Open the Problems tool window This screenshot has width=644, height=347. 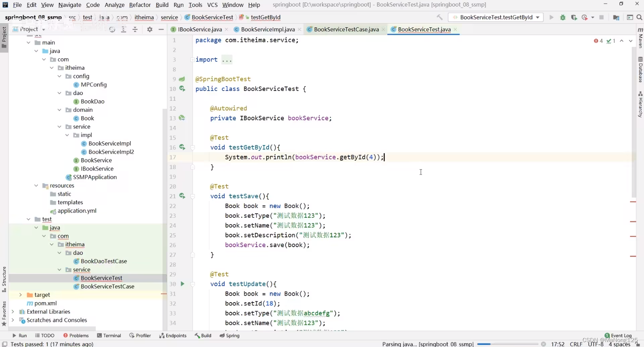(76, 336)
